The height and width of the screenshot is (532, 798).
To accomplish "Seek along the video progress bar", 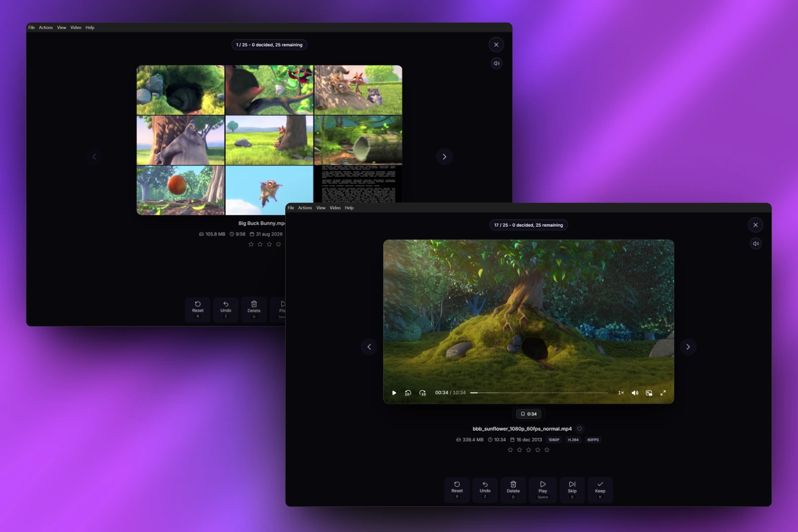I will (539, 393).
